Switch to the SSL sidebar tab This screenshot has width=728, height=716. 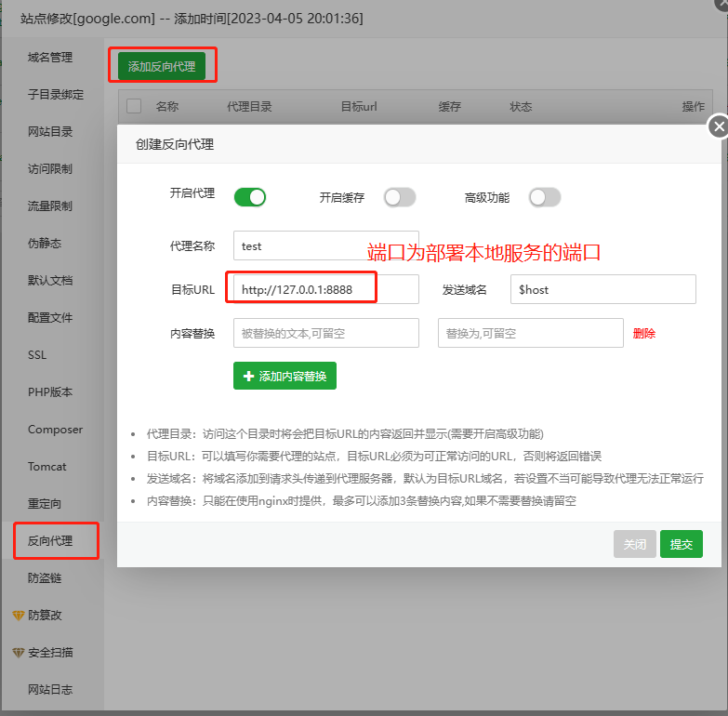37,355
